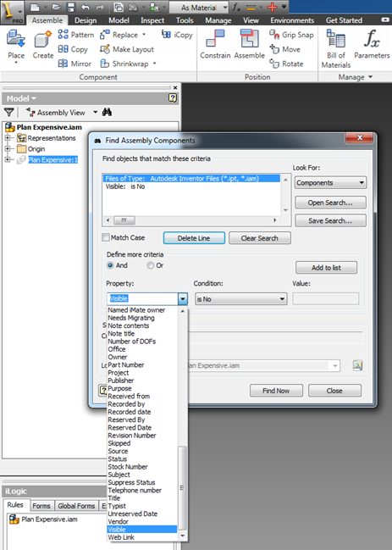This screenshot has height=550, width=392.
Task: Click the Grip Snap tool
Action: [x=291, y=35]
